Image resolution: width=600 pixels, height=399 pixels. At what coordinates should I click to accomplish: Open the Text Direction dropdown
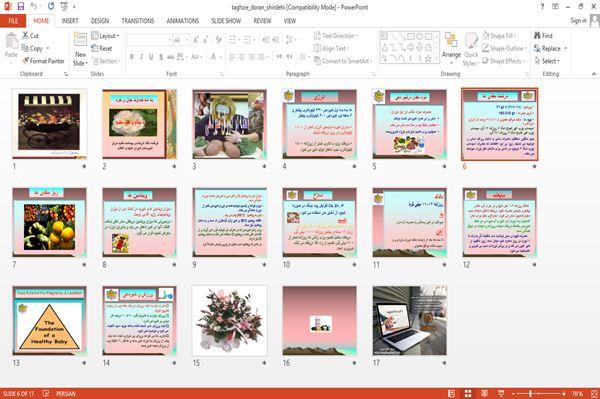tap(336, 36)
